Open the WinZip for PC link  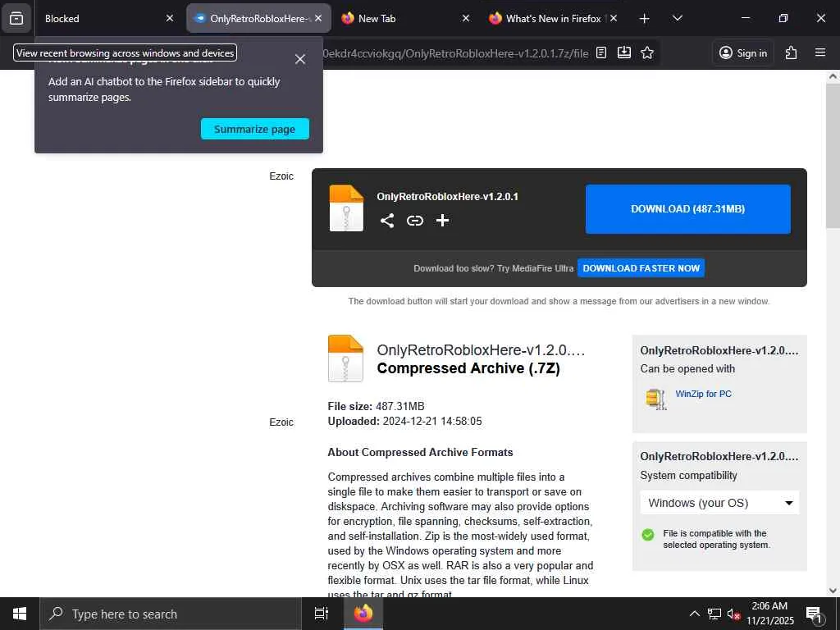click(703, 394)
